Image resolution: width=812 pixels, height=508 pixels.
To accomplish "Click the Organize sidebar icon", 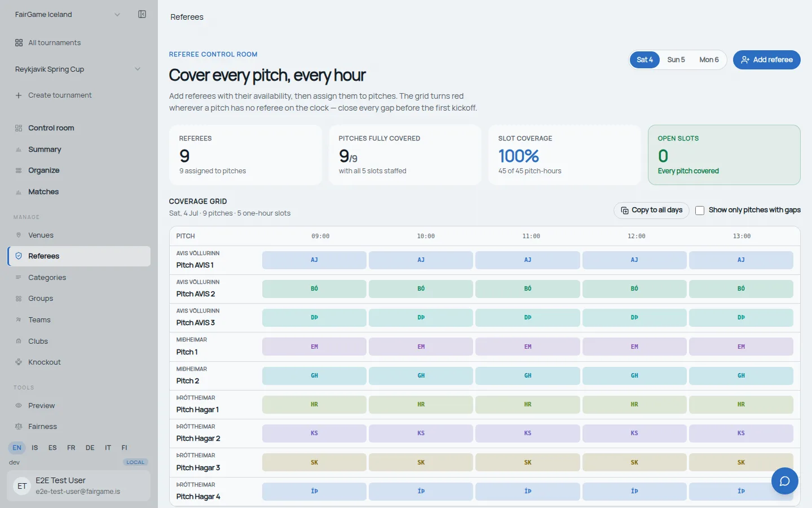I will pos(19,170).
